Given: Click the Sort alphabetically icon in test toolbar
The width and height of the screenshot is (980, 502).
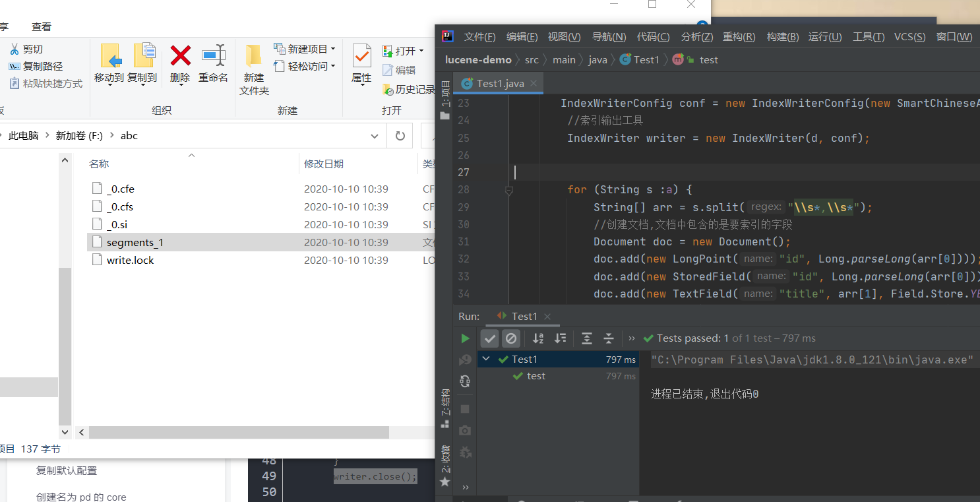Looking at the screenshot, I should [x=538, y=338].
